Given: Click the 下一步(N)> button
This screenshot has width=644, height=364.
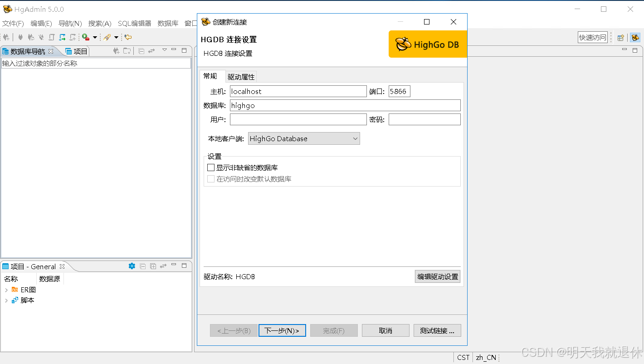Looking at the screenshot, I should (282, 330).
